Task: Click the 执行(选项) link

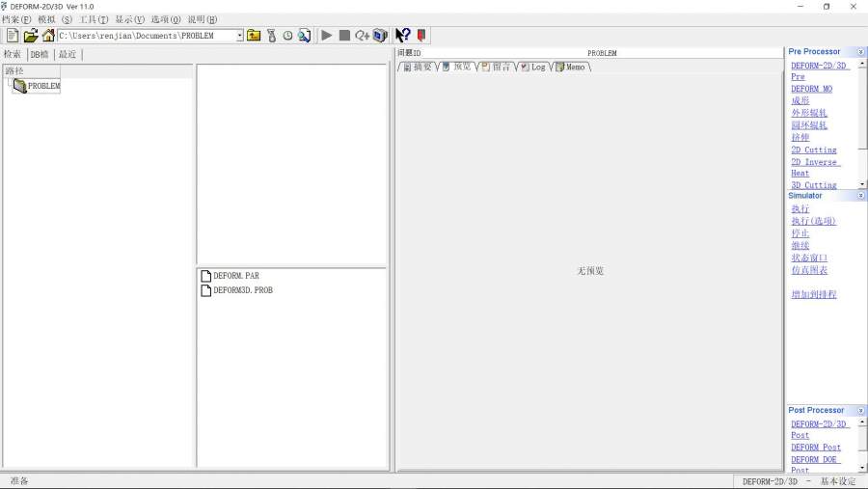Action: coord(814,221)
